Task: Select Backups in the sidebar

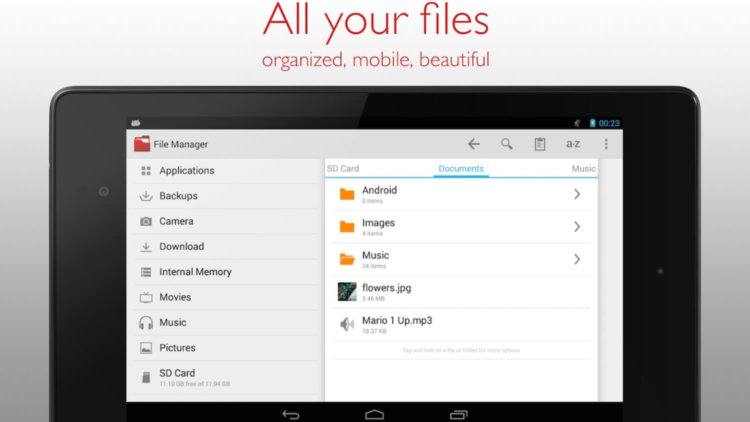Action: tap(178, 196)
